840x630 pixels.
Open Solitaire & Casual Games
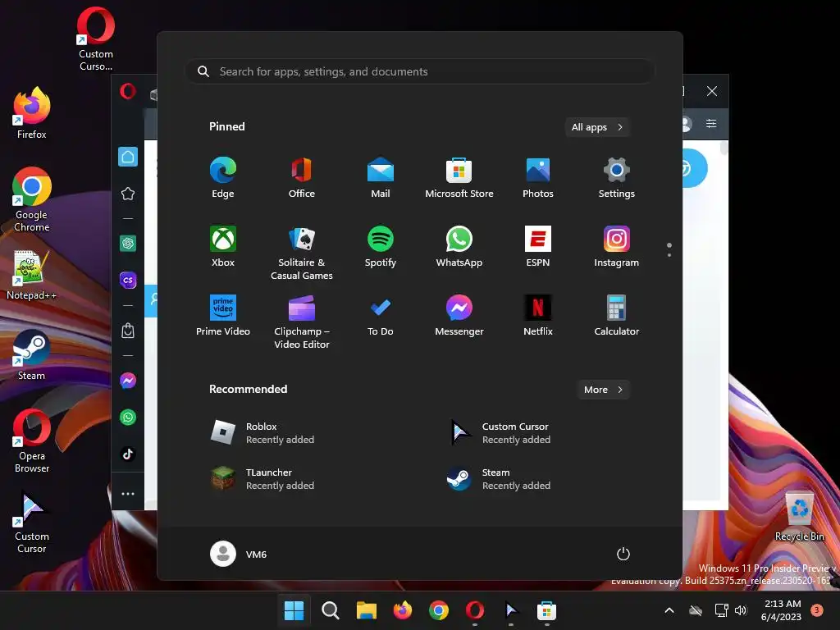point(302,253)
